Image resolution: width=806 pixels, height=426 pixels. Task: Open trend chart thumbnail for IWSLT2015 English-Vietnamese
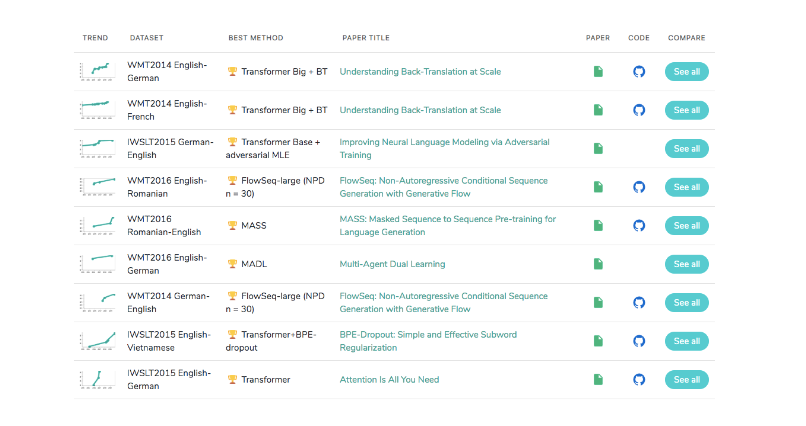click(x=98, y=341)
